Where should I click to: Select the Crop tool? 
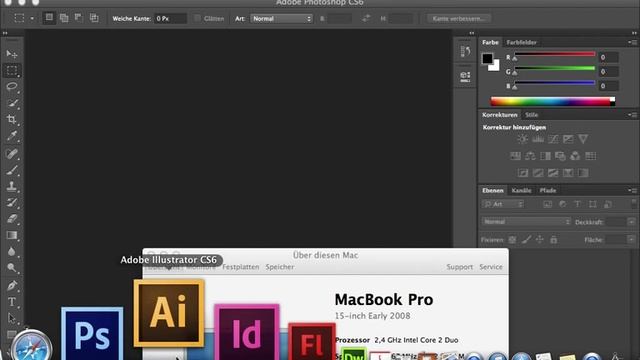click(12, 119)
